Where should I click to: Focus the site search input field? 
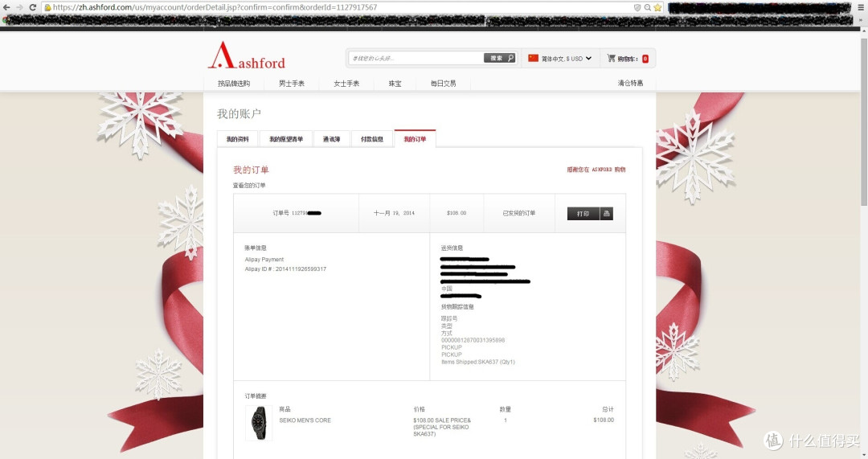click(416, 58)
